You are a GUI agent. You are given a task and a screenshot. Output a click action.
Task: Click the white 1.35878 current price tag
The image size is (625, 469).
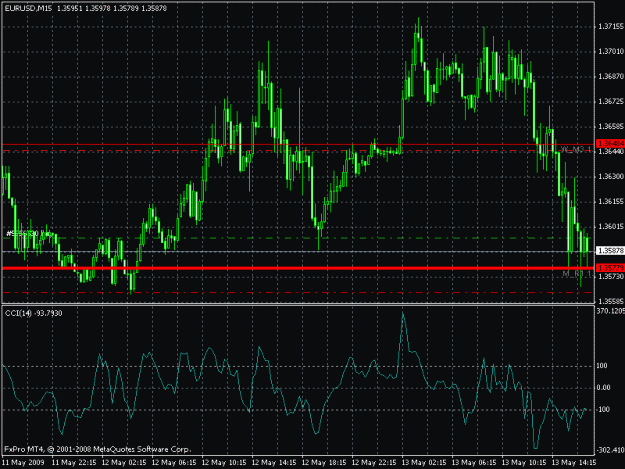(611, 251)
